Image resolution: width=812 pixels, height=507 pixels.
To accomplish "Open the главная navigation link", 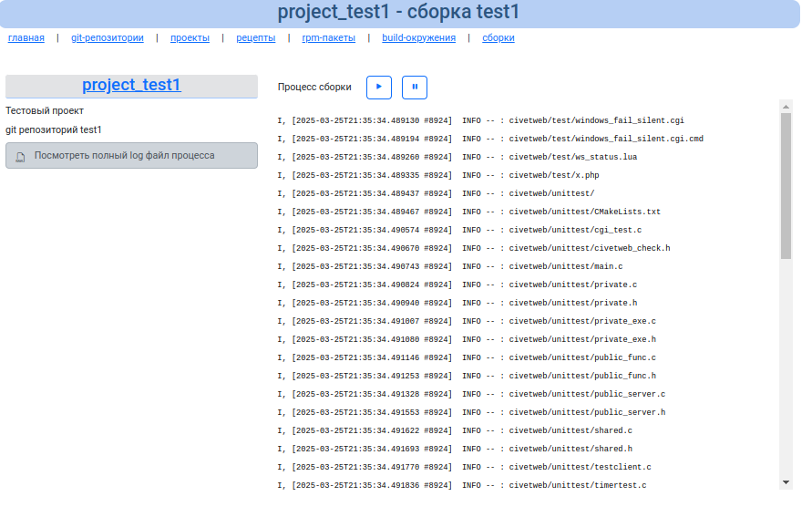I will 26,38.
